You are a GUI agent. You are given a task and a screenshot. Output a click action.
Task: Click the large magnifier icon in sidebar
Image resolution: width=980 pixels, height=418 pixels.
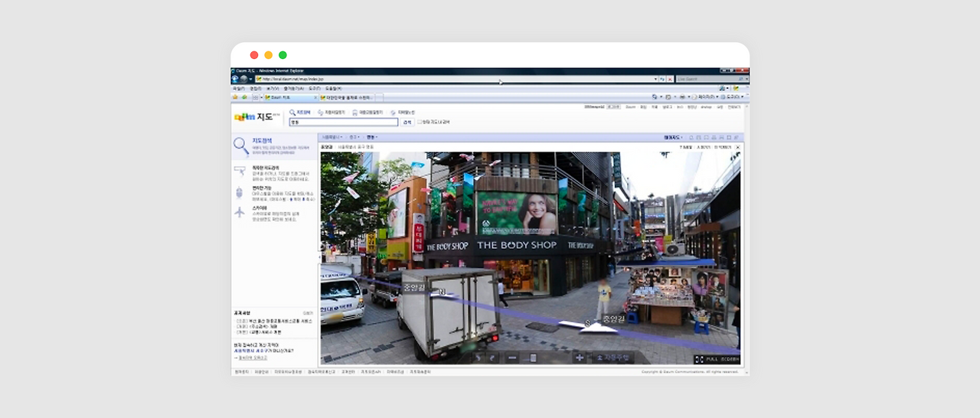coord(241,145)
